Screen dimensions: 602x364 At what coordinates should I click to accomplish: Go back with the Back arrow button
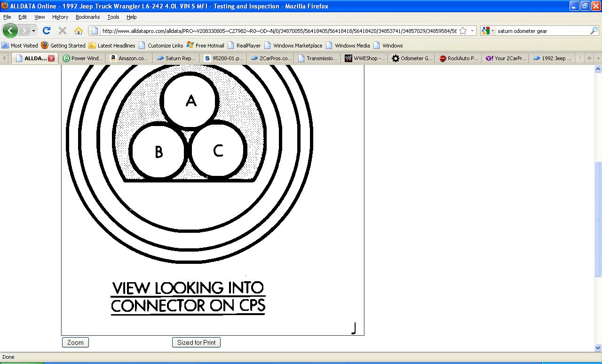[x=10, y=31]
